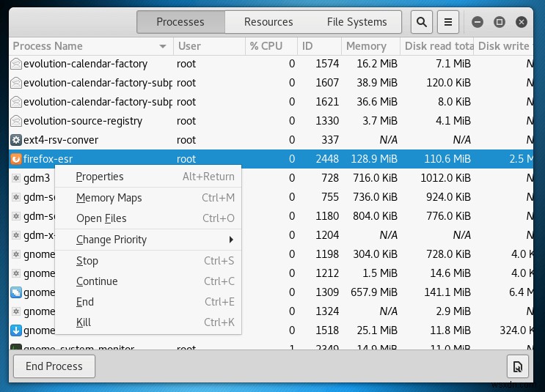Click memory value 657.9 MiB
The height and width of the screenshot is (392, 545).
click(x=373, y=292)
